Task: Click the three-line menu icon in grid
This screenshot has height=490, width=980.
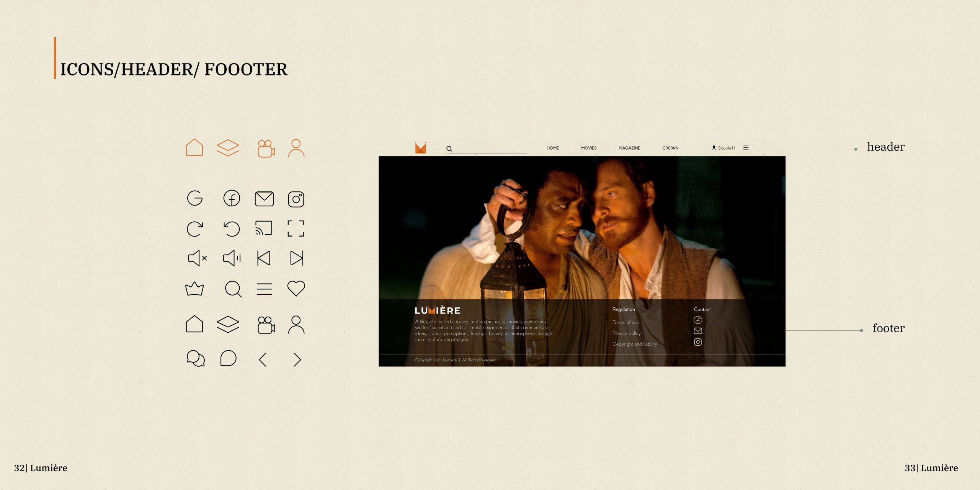Action: [265, 289]
